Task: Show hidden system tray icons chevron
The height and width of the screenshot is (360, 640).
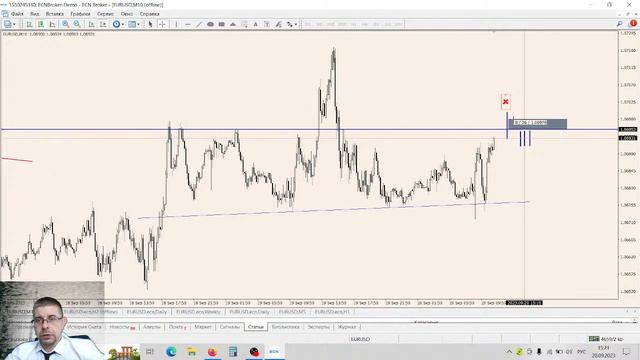Action: coord(509,351)
